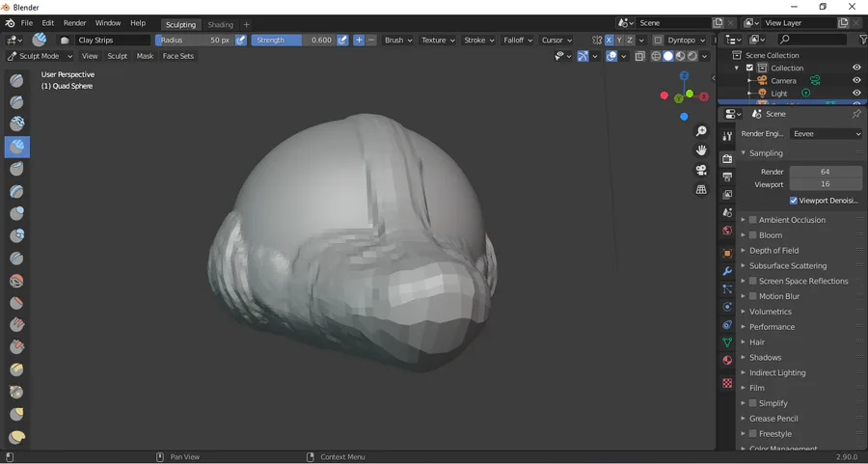
Task: Enable Ambient Occlusion checkbox
Action: (753, 220)
